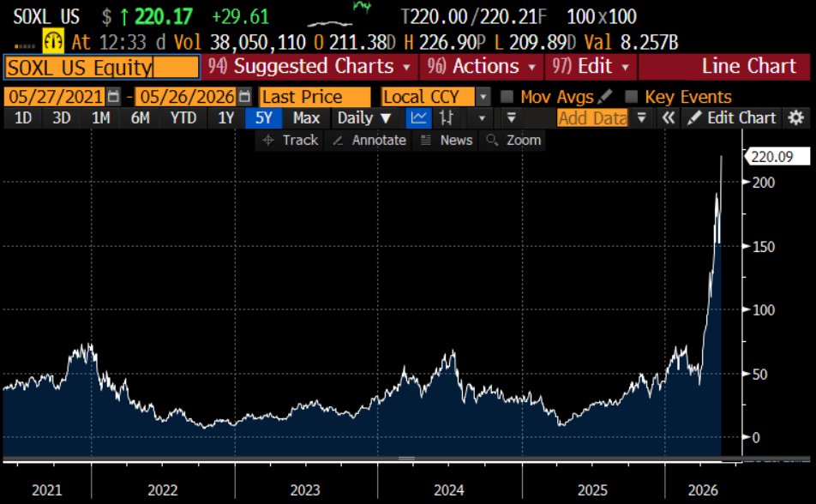816x504 pixels.
Task: Click the 220.09 last price axis label
Action: (x=777, y=157)
